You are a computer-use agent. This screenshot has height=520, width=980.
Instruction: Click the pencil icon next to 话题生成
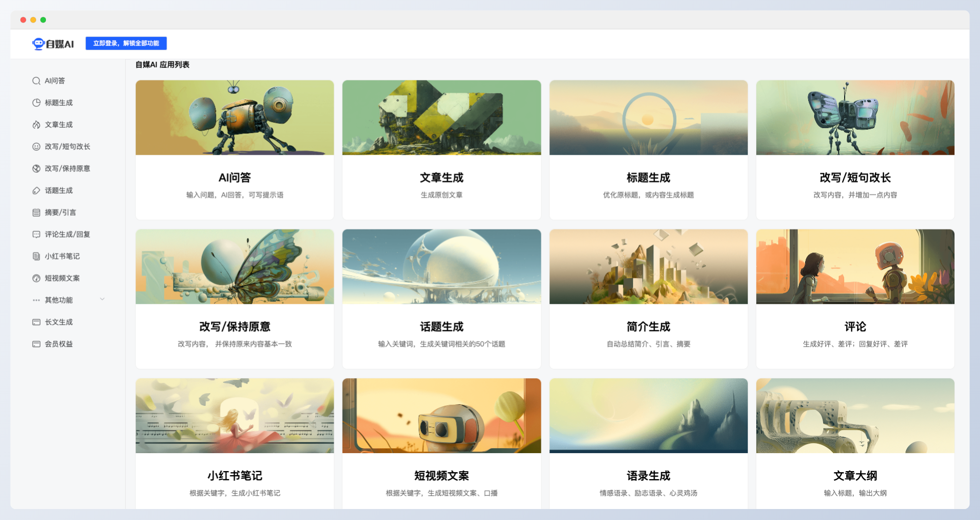pyautogui.click(x=35, y=190)
